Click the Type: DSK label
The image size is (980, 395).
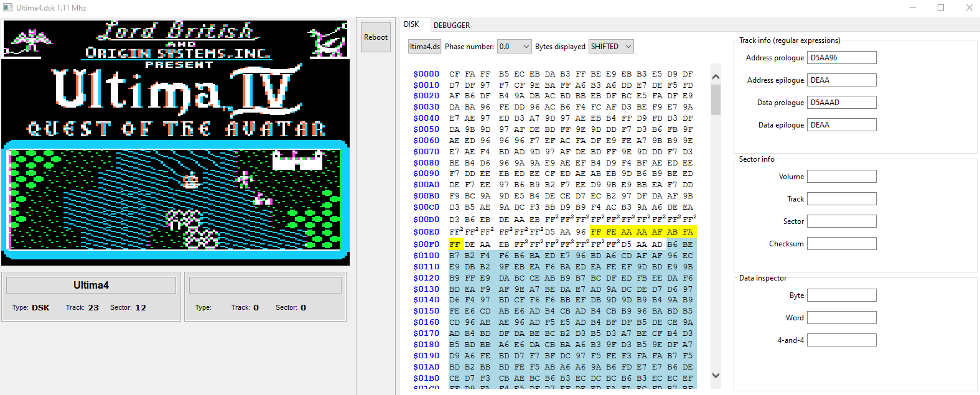(x=31, y=308)
